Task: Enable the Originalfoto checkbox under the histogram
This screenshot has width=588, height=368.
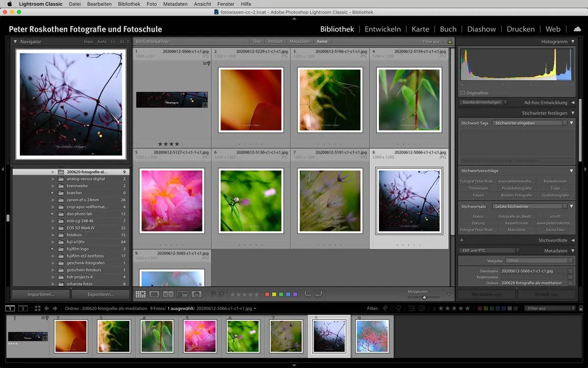Action: 462,93
